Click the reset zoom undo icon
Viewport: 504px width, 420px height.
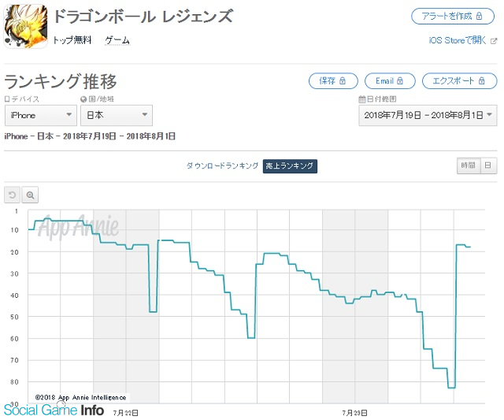(x=13, y=195)
